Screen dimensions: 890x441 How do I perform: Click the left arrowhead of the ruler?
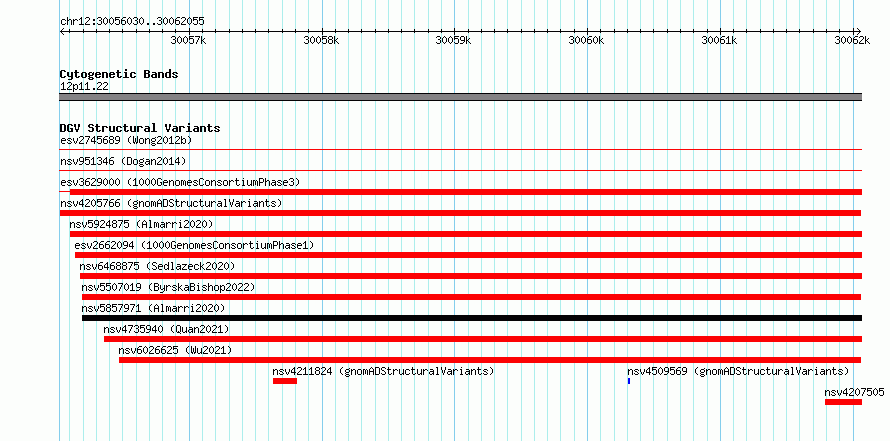pyautogui.click(x=62, y=31)
